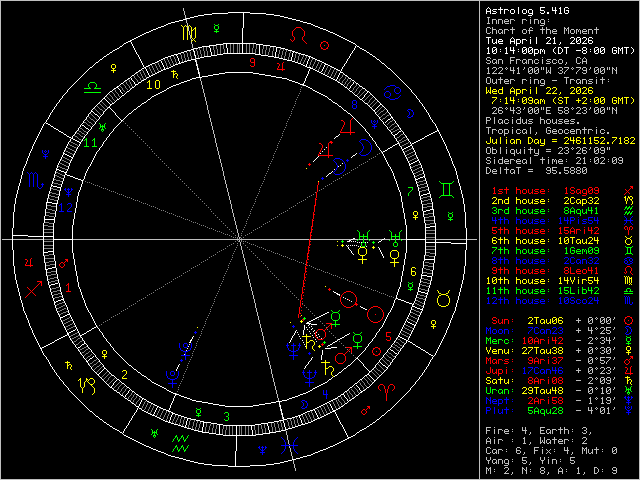Click the red Sagittarius arrow on the wheel
The height and width of the screenshot is (480, 640).
(x=33, y=292)
